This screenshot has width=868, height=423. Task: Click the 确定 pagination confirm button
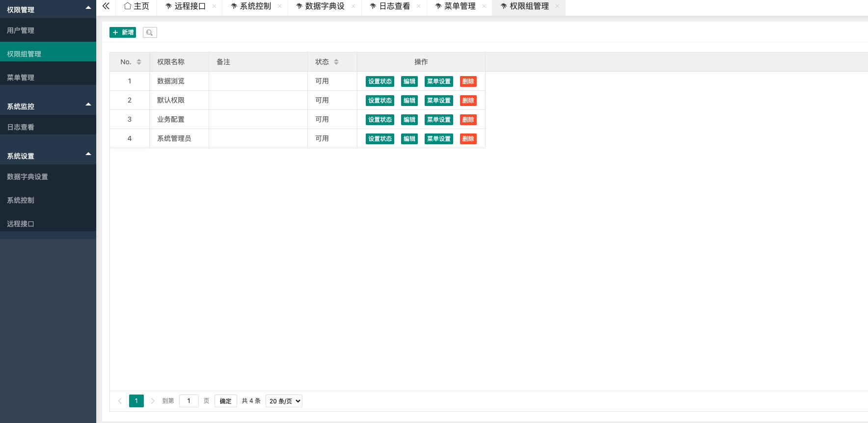coord(226,401)
